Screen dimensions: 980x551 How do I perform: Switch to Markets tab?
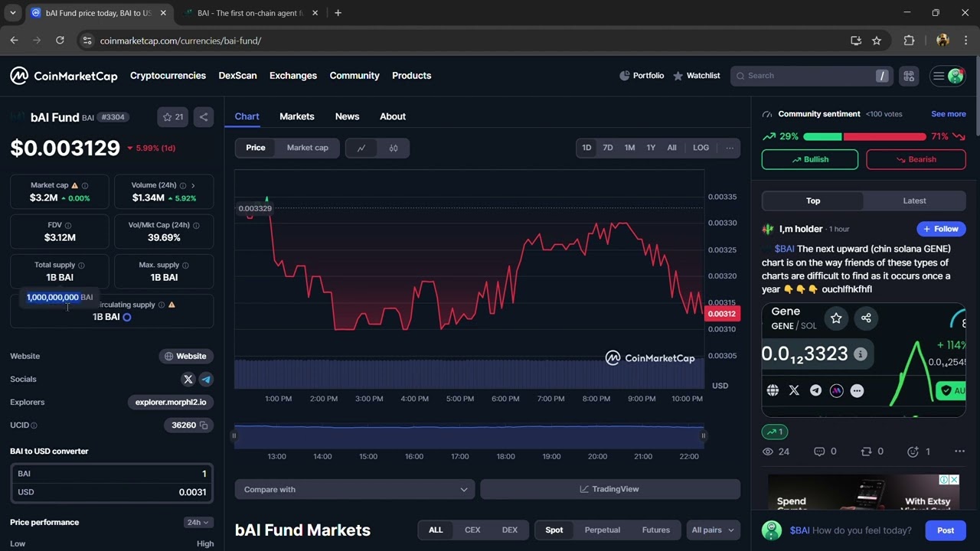click(x=297, y=116)
